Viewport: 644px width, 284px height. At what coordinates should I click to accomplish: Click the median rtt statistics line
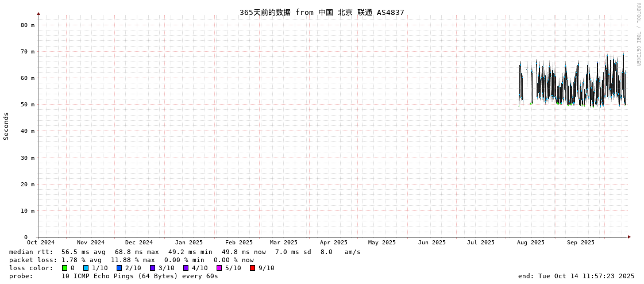point(184,252)
